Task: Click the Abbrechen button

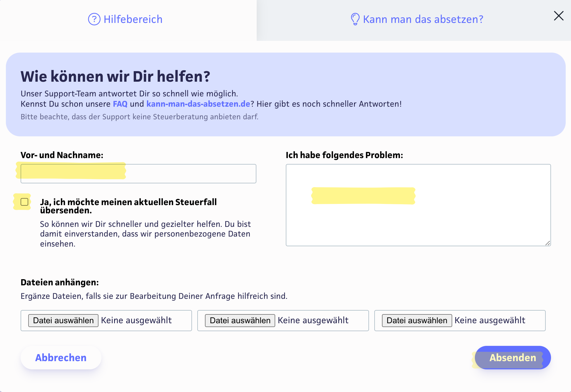Action: tap(61, 358)
